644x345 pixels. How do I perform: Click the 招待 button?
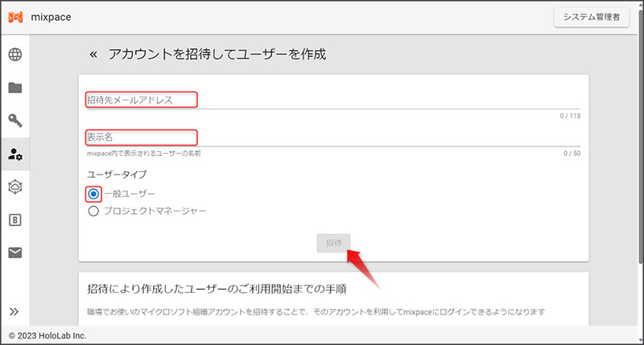333,243
